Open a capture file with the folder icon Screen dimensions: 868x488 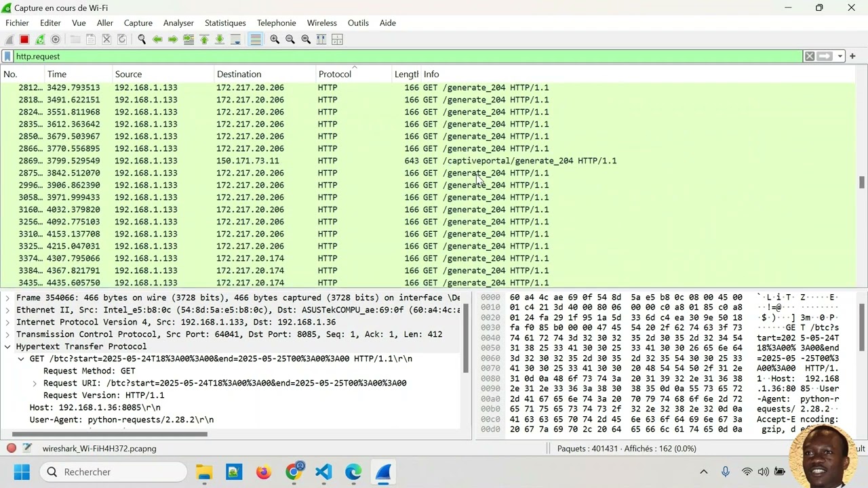pos(75,39)
